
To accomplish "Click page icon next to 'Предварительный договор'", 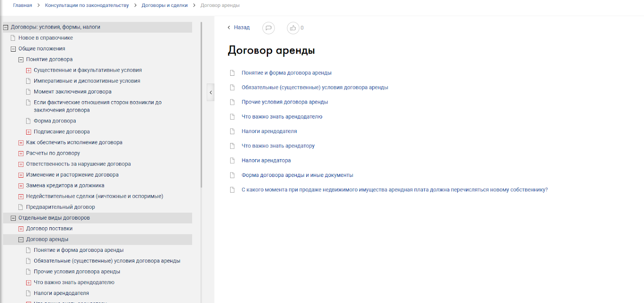I will [x=21, y=207].
